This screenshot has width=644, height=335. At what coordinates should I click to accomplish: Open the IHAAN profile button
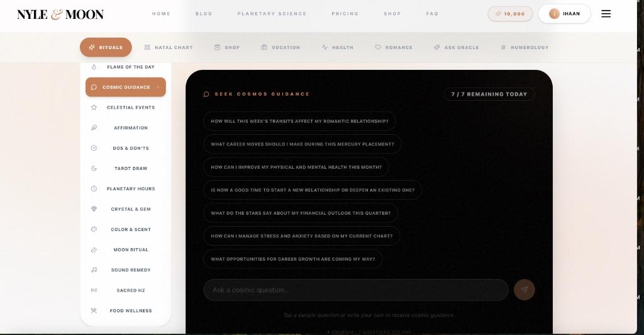coord(564,14)
